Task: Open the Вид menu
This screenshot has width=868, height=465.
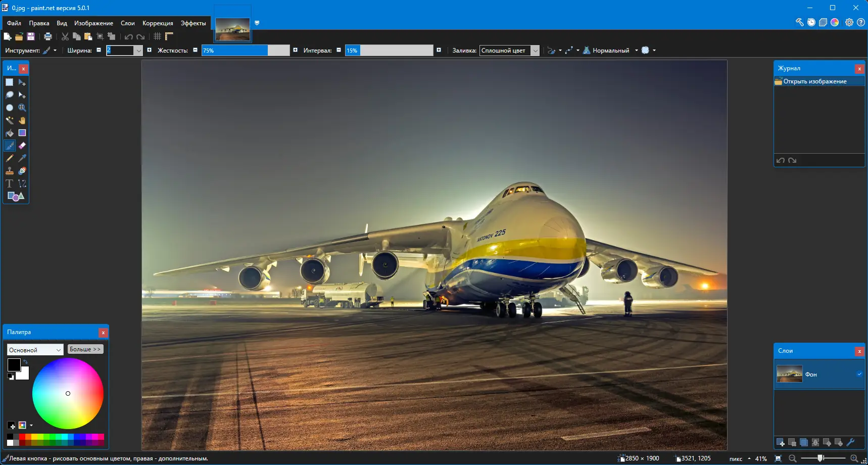Action: pyautogui.click(x=62, y=23)
